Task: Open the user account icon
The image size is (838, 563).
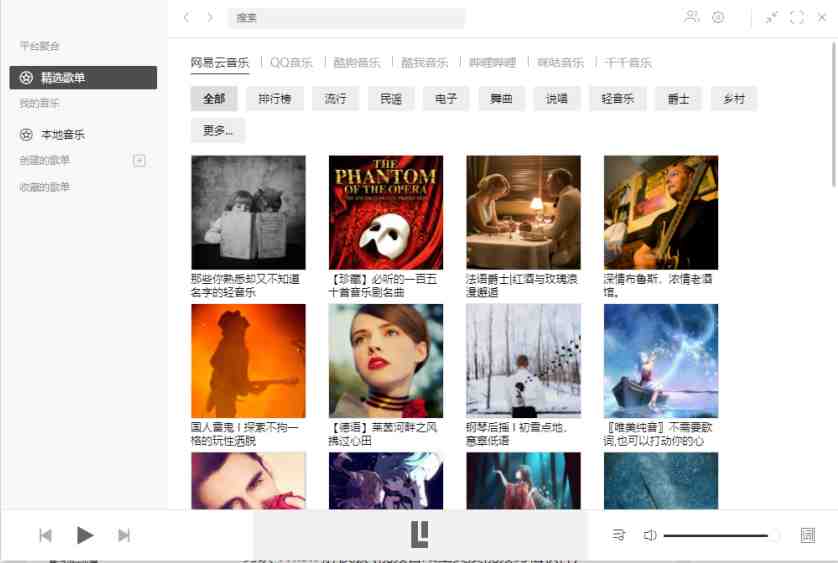Action: (x=692, y=17)
